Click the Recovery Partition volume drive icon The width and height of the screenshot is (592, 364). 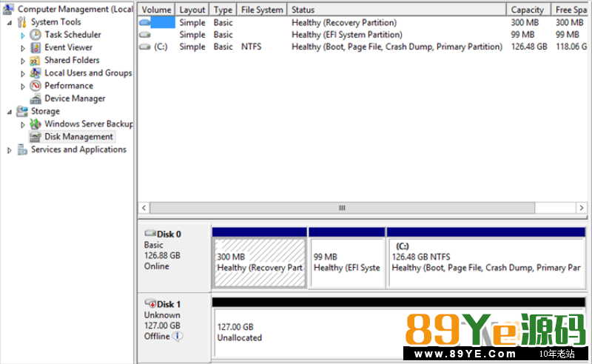pos(145,23)
